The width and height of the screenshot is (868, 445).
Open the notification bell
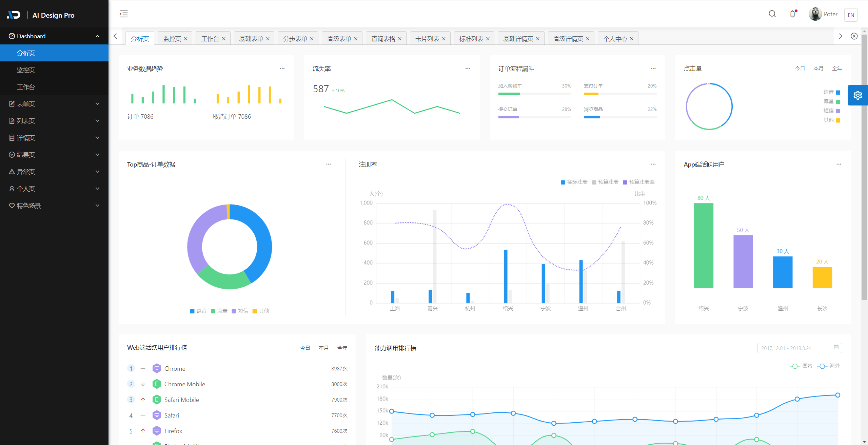[792, 14]
